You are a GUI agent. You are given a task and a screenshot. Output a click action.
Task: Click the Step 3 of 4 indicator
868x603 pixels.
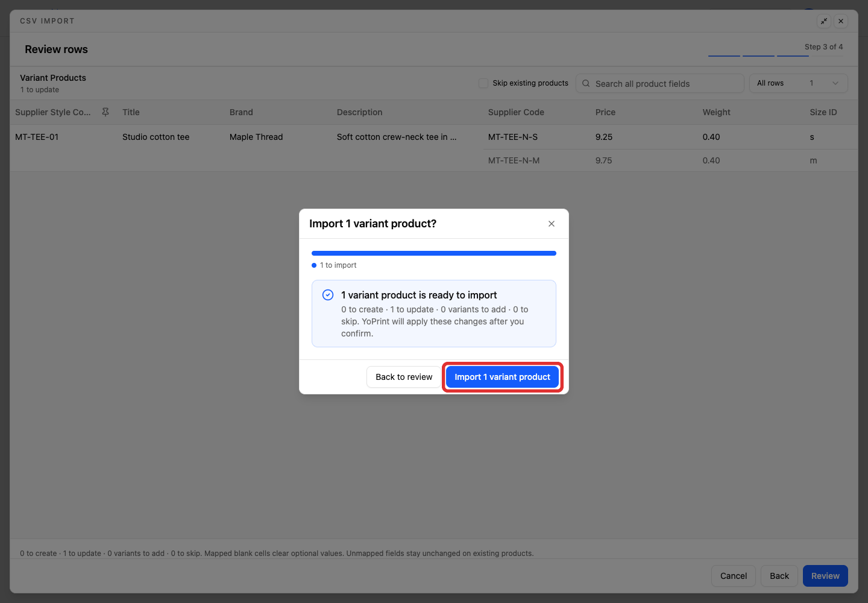pyautogui.click(x=823, y=46)
